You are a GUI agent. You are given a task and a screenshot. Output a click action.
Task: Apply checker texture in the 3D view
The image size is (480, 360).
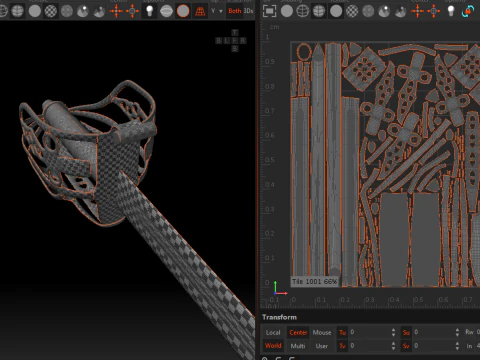coord(51,11)
